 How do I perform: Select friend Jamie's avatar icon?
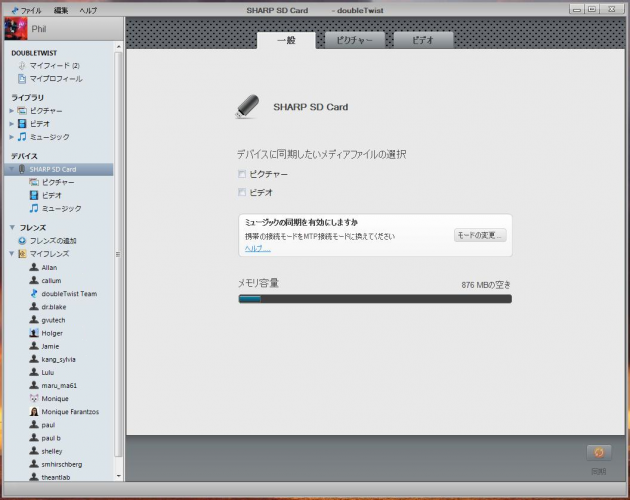[34, 346]
